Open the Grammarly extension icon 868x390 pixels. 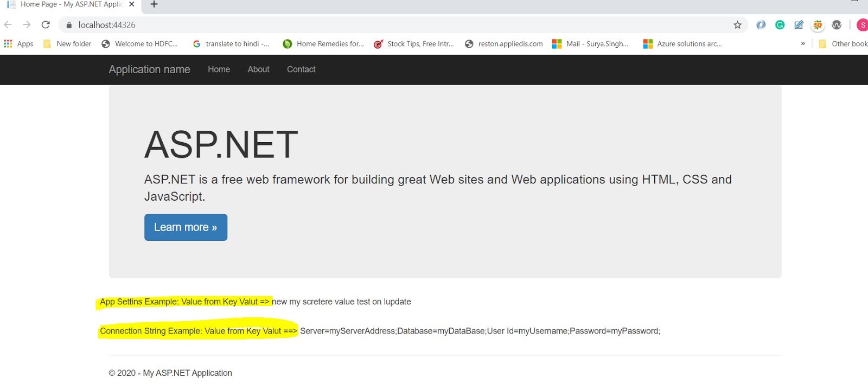(x=780, y=25)
